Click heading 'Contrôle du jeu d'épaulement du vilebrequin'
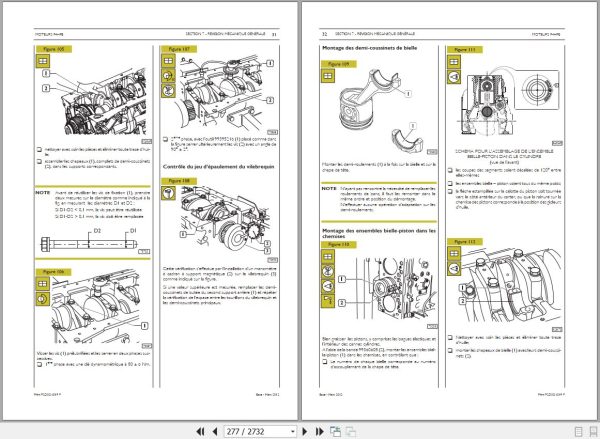600x439 pixels. pyautogui.click(x=218, y=166)
